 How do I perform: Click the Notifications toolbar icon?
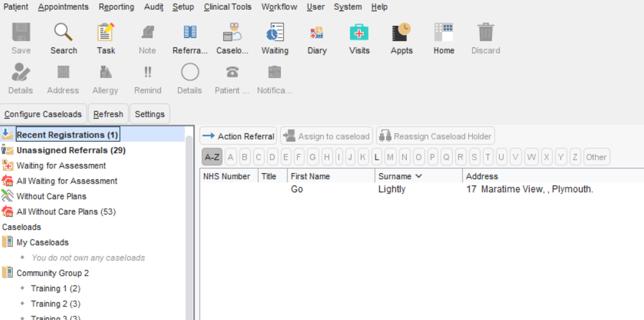tap(274, 72)
